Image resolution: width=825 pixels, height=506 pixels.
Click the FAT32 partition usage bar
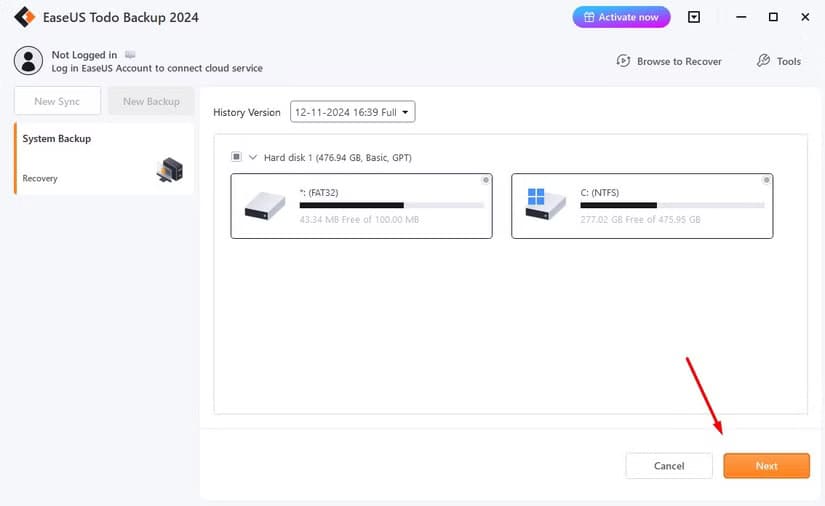click(391, 206)
